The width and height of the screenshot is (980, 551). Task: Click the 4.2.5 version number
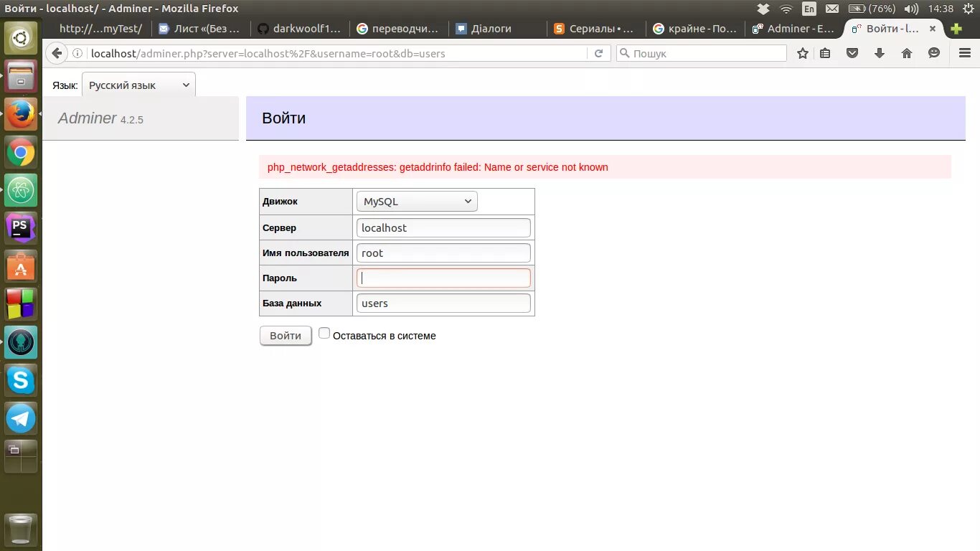tap(132, 120)
